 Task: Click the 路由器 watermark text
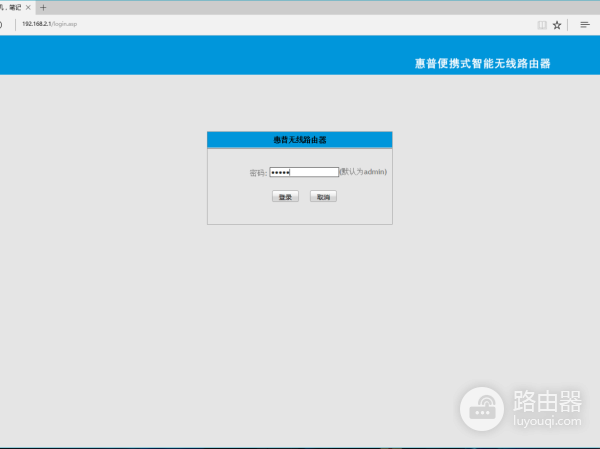(x=546, y=402)
